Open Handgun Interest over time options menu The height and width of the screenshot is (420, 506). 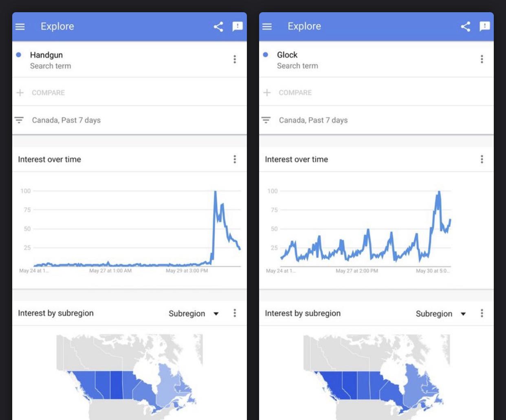click(x=235, y=159)
